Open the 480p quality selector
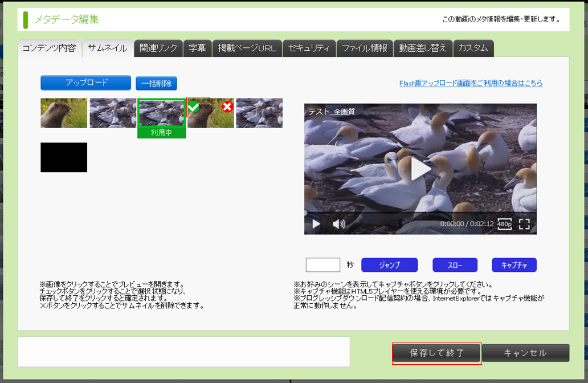 [x=504, y=224]
